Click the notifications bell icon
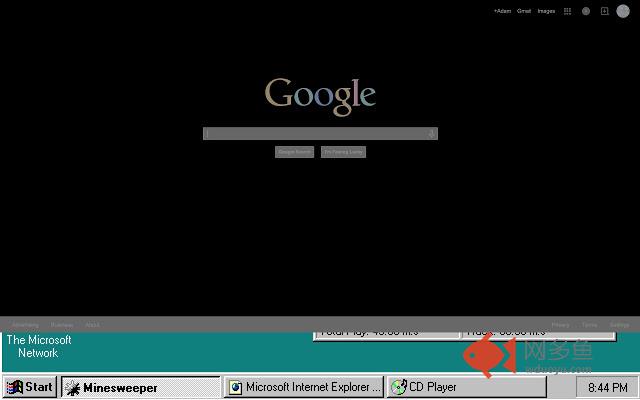Screen dimensions: 640x400 coord(586,11)
